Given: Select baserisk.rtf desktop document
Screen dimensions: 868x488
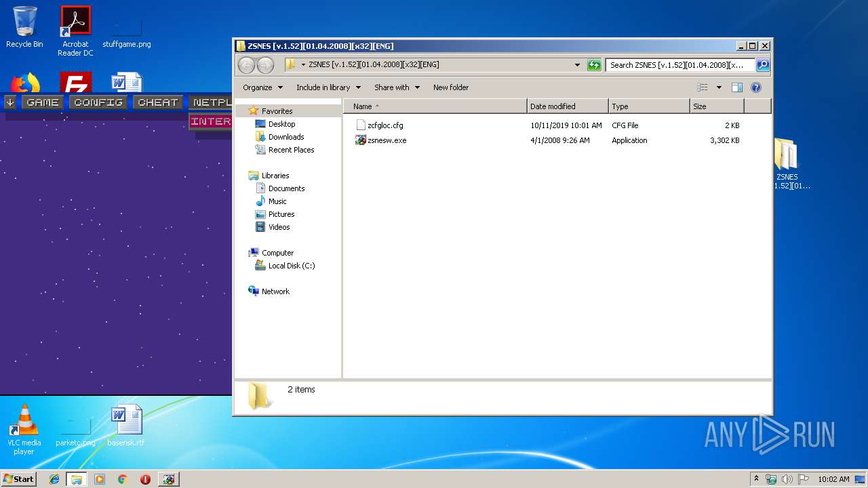Looking at the screenshot, I should tap(126, 426).
